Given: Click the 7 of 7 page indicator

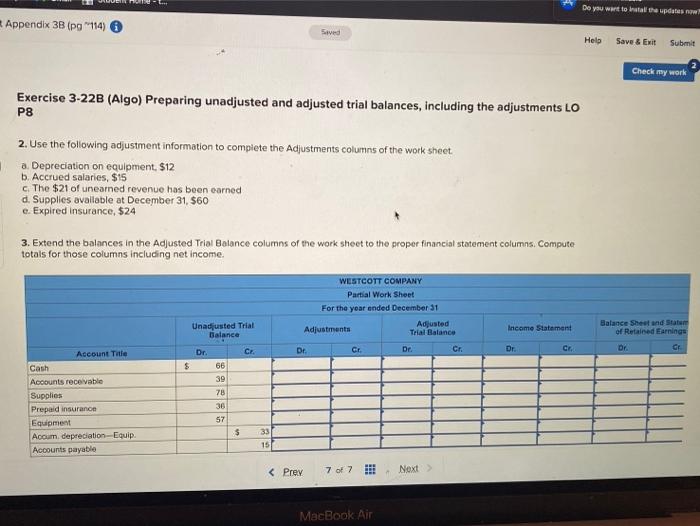Looking at the screenshot, I should 339,470.
